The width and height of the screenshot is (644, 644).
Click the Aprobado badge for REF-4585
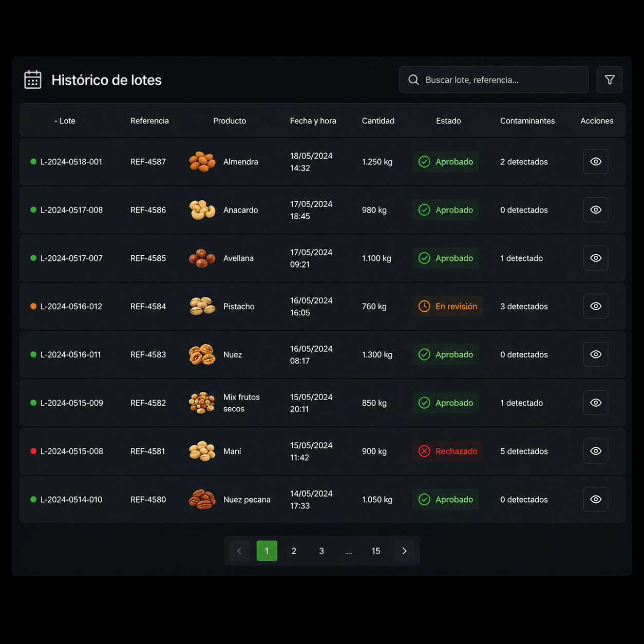tap(446, 258)
